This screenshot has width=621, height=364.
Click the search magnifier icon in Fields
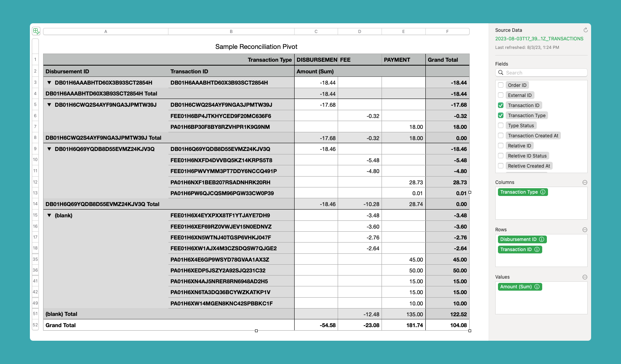(x=501, y=73)
